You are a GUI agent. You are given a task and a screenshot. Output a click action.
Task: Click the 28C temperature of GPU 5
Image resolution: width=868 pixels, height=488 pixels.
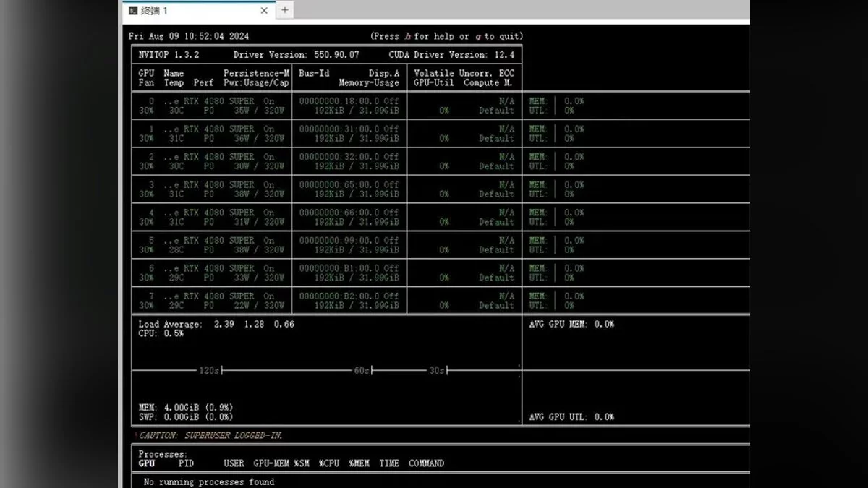[176, 249]
